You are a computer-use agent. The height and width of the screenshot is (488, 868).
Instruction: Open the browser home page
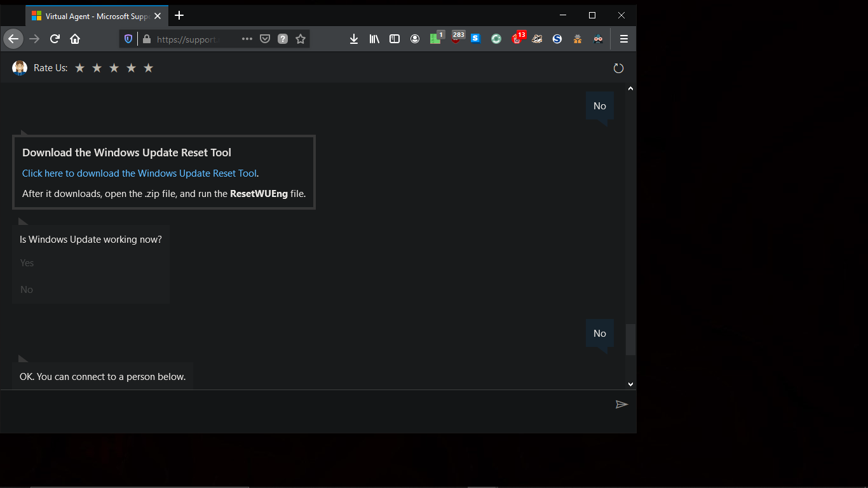[x=75, y=39]
